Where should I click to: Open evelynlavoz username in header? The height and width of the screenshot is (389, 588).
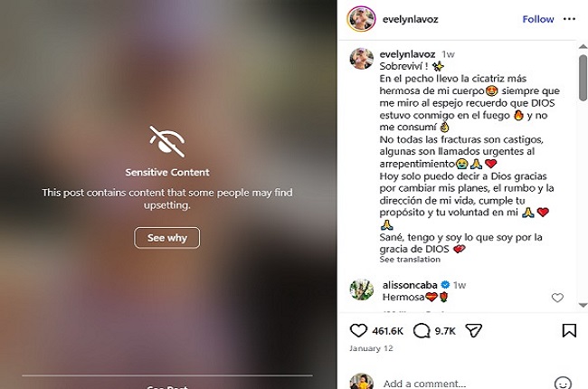[x=411, y=19]
